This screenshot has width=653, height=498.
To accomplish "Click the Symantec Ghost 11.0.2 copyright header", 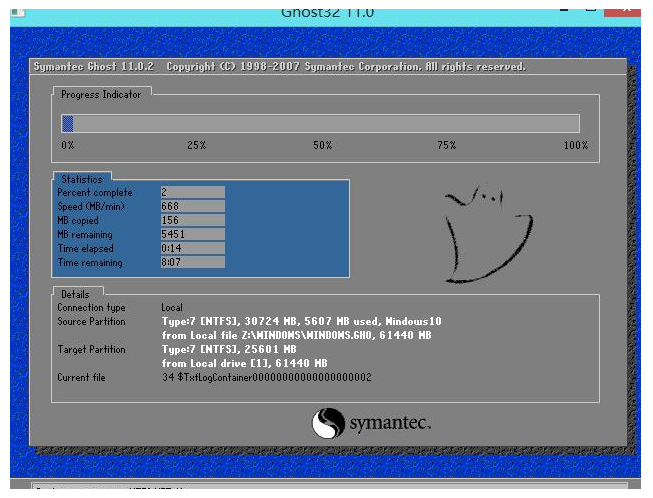I will (x=280, y=67).
